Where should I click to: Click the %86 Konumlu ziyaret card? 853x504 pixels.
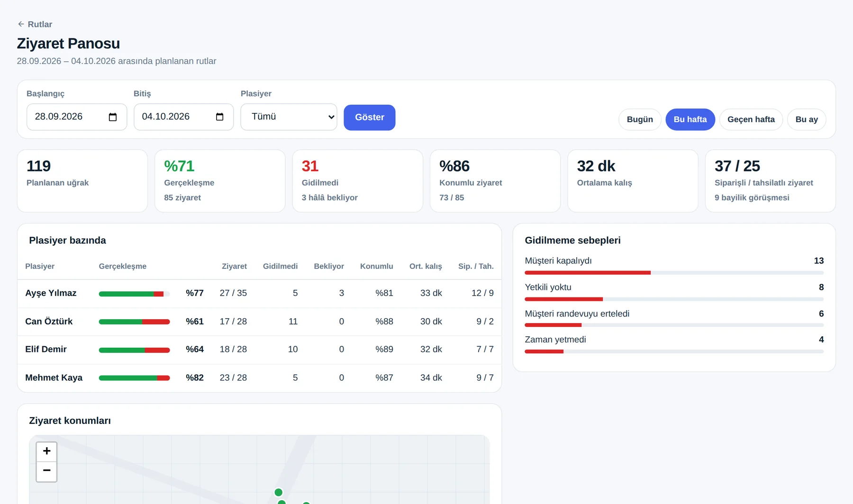click(495, 181)
